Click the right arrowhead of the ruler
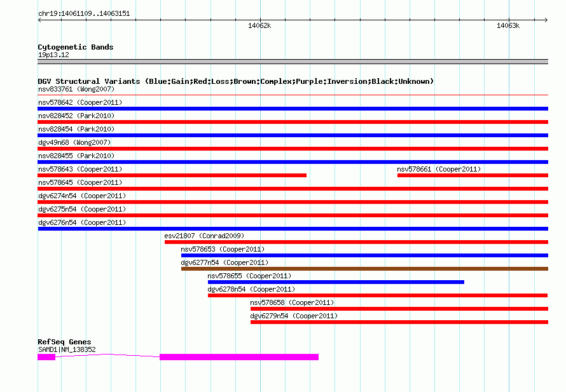Screen dimensions: 566x392 [x=546, y=20]
